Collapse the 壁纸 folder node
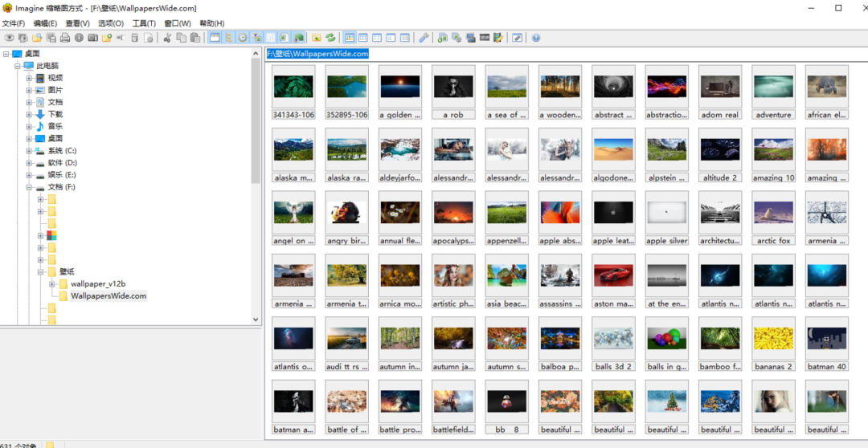The height and width of the screenshot is (448, 868). tap(40, 272)
